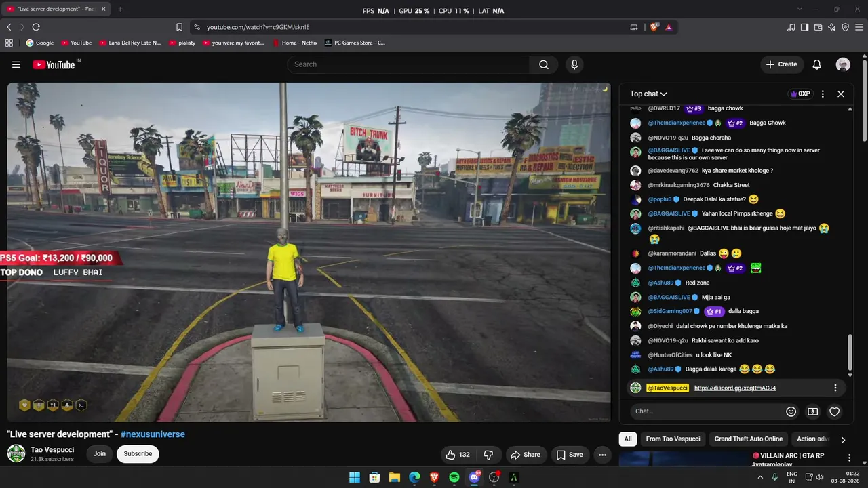This screenshot has height=488, width=868.
Task: Start voice search with the microphone
Action: (574, 64)
